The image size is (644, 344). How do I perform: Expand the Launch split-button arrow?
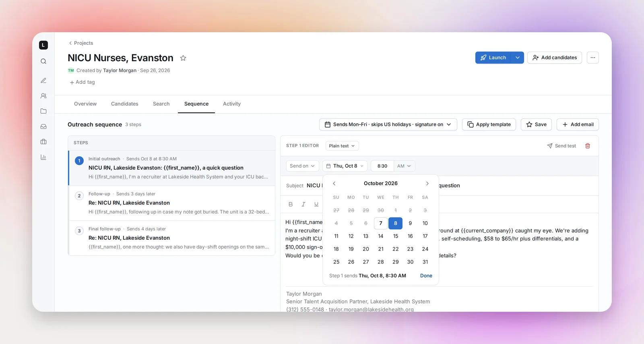point(518,58)
